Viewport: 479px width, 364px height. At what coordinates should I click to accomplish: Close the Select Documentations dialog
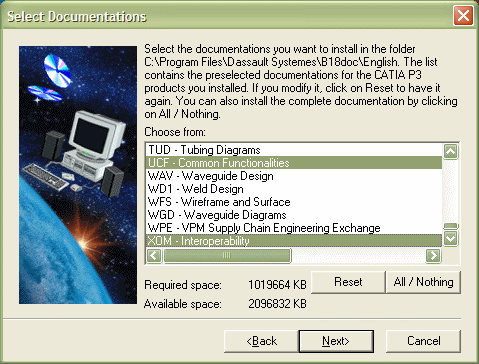tap(463, 15)
